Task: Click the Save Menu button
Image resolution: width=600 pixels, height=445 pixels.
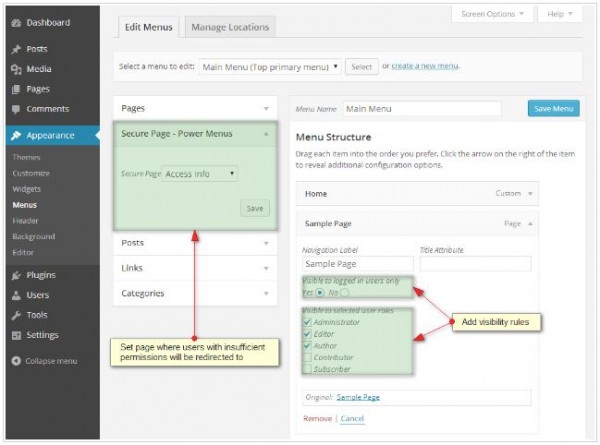Action: point(553,108)
